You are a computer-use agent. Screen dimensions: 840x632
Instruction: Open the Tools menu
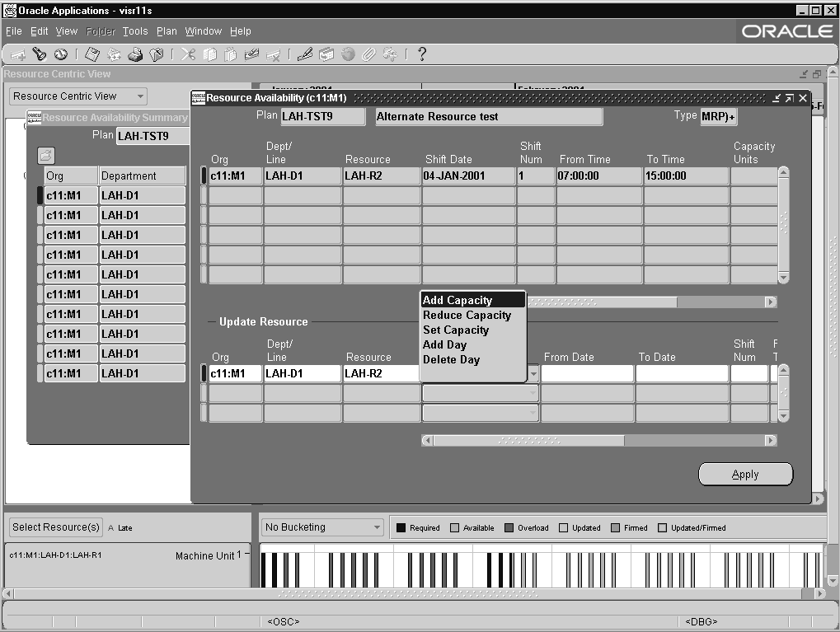135,31
